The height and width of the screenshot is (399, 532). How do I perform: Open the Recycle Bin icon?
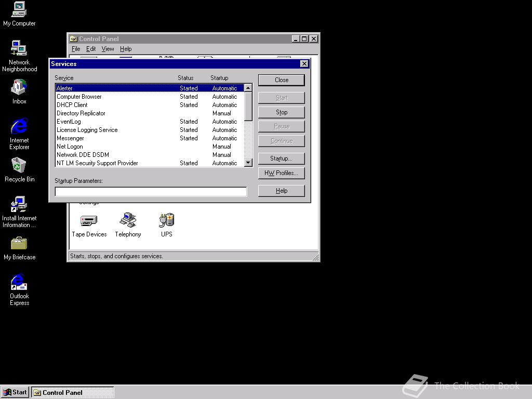pos(19,170)
